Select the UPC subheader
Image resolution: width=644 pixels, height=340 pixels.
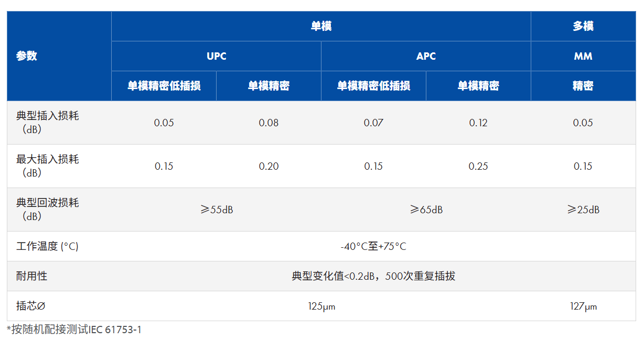216,56
